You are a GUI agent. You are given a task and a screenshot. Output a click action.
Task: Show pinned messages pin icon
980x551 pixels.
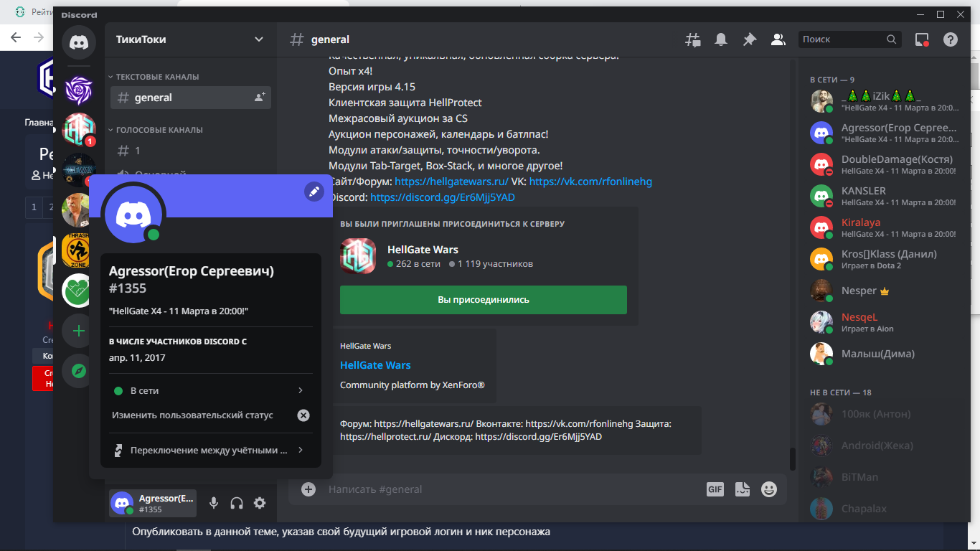pyautogui.click(x=750, y=39)
